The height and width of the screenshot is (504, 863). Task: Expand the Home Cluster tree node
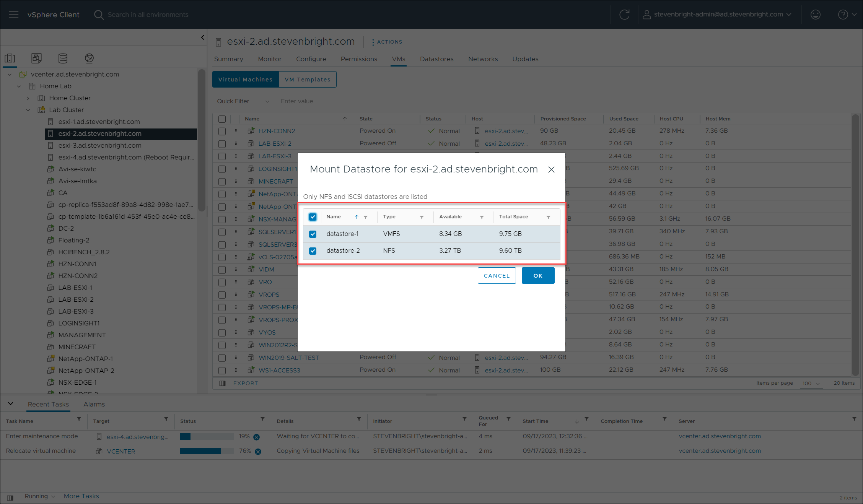tap(28, 98)
